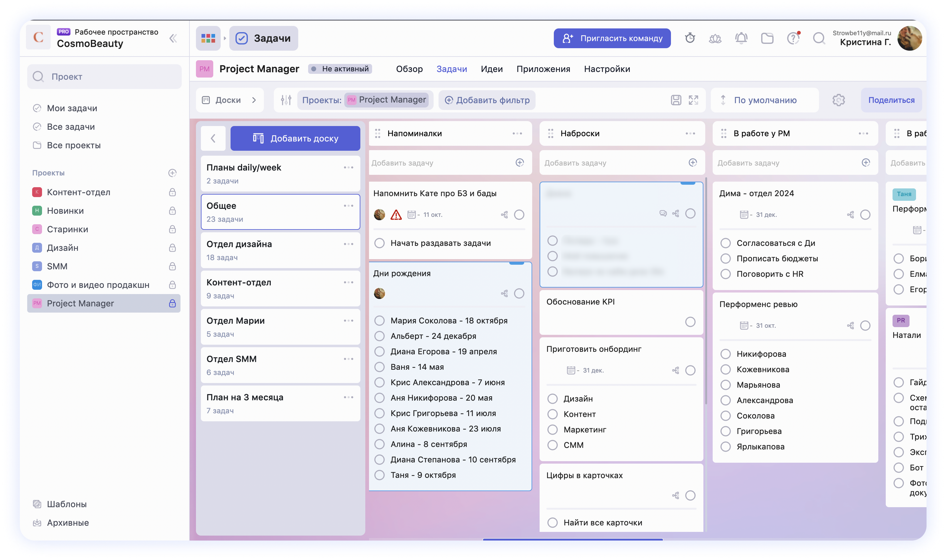Click the help question mark icon
This screenshot has width=946, height=560.
tap(793, 38)
